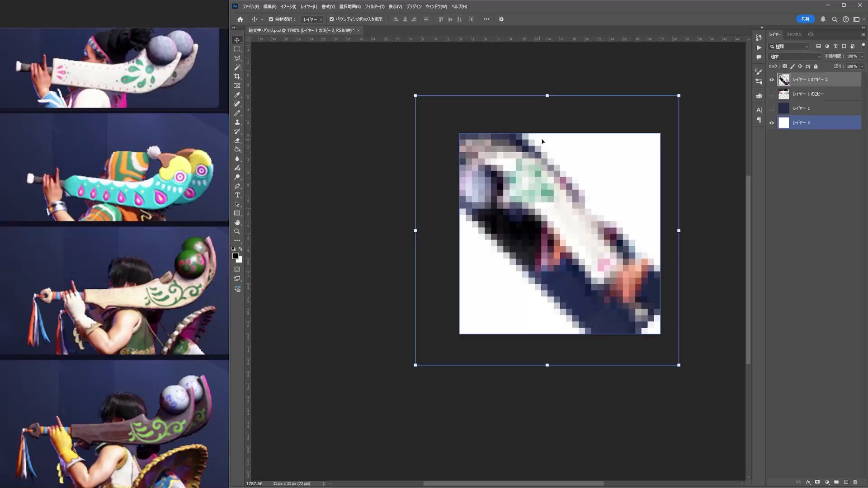Open the 編集(E) menu
This screenshot has height=488, width=868.
click(x=270, y=6)
